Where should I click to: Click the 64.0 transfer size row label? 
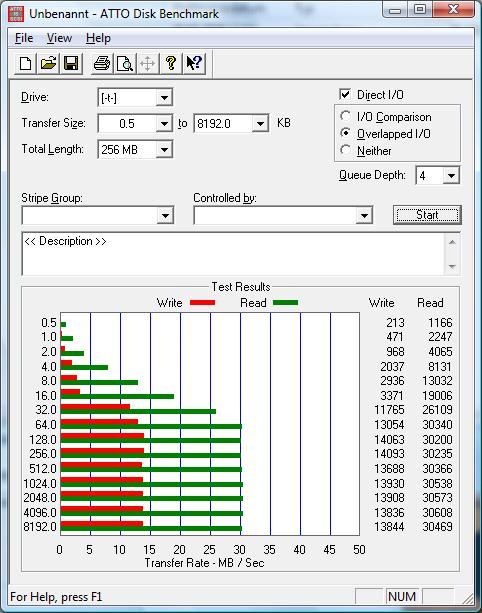(46, 424)
